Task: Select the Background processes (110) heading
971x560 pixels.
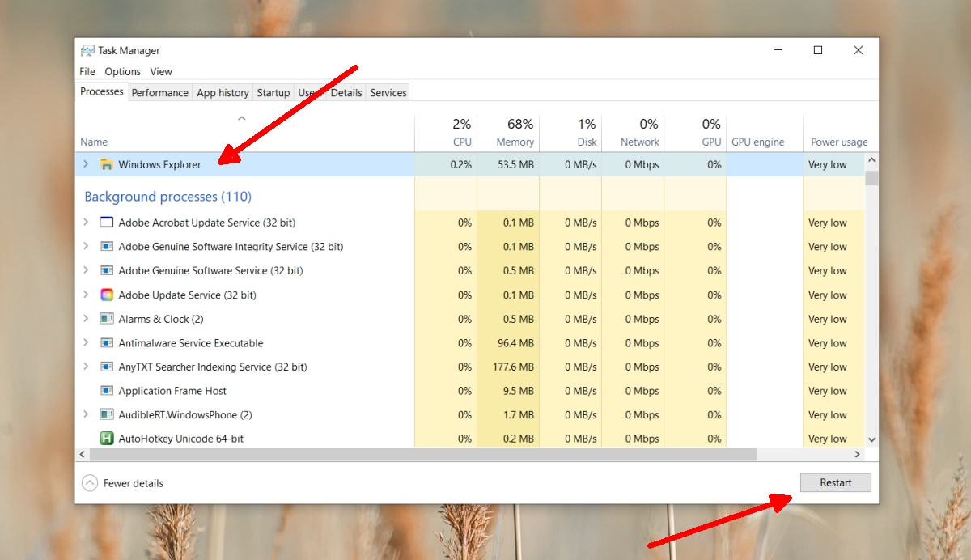Action: [167, 197]
